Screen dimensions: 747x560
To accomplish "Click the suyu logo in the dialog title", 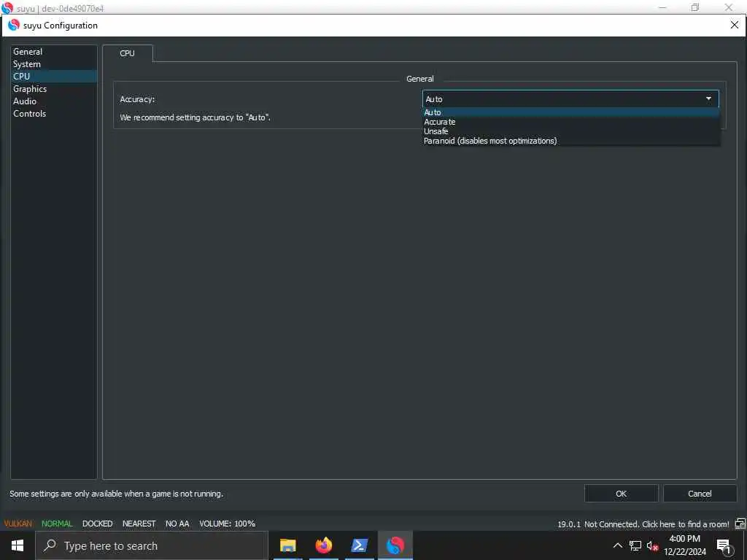I will point(15,25).
